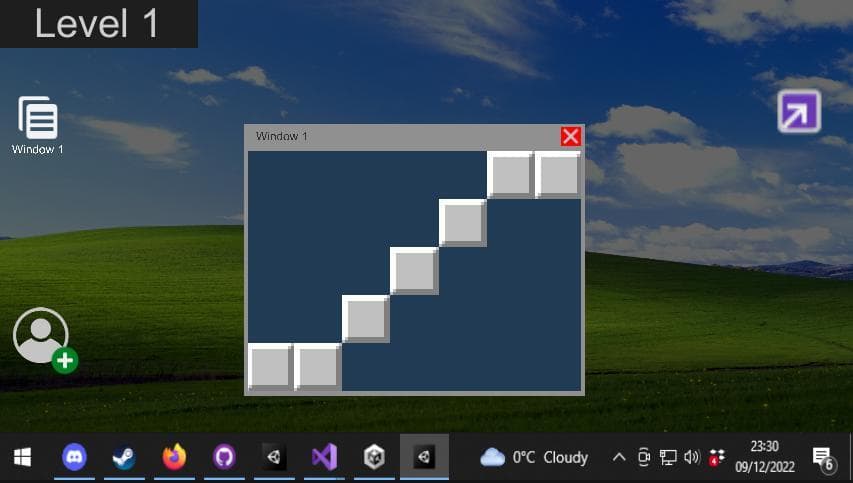Open the volume control speaker icon

click(x=692, y=457)
